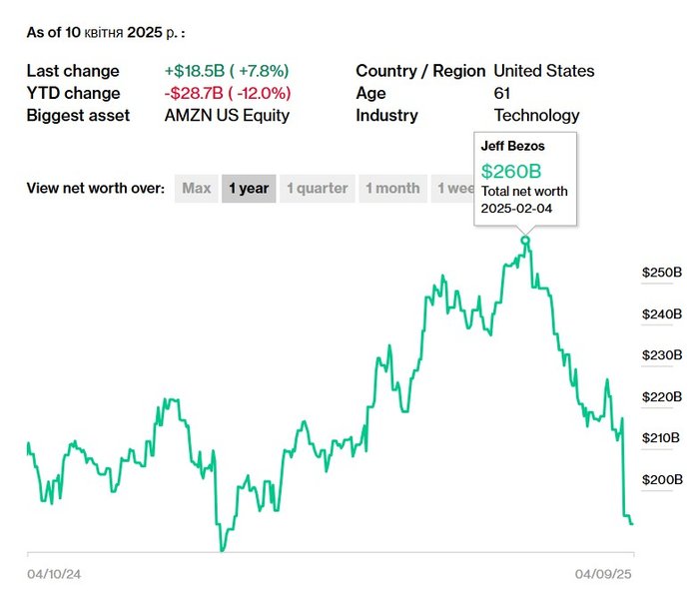
Task: Click the United States country value
Action: [x=543, y=71]
